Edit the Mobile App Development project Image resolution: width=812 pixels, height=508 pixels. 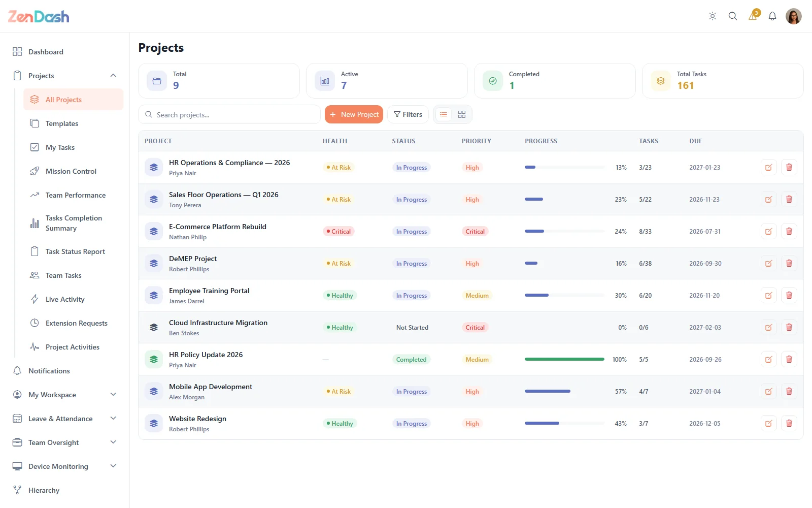(769, 391)
